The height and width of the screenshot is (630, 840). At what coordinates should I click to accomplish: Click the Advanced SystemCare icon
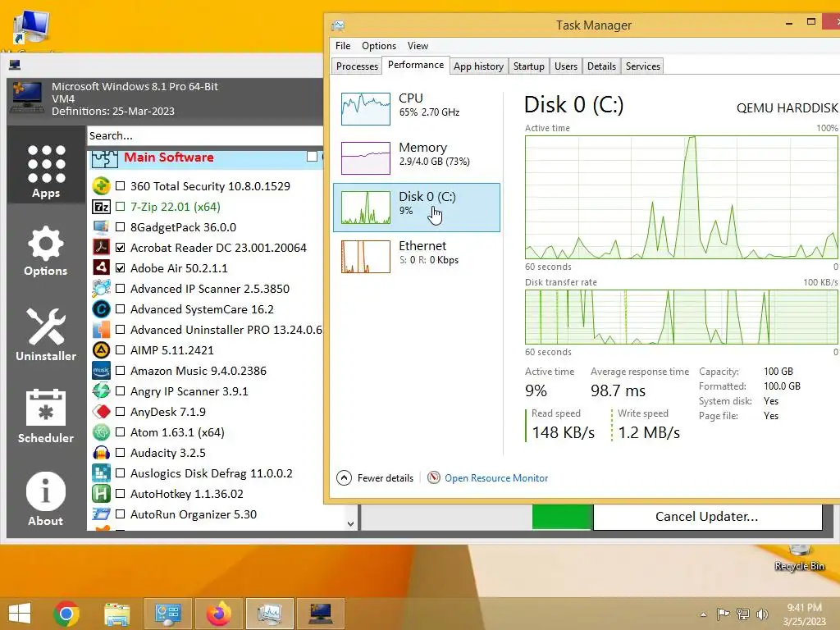click(x=101, y=309)
